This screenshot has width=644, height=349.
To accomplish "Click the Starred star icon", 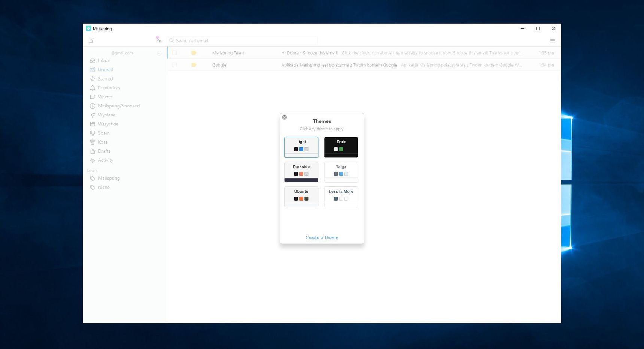I will [92, 79].
